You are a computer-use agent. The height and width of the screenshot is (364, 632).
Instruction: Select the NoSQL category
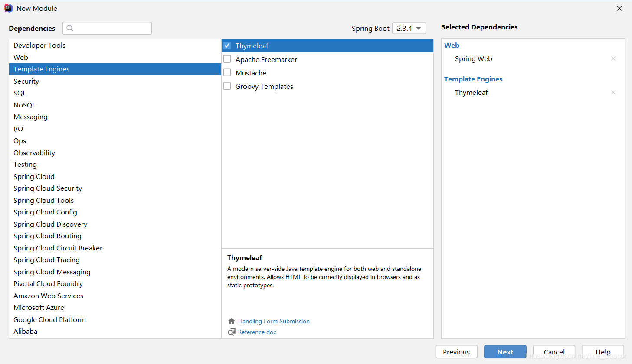[x=115, y=105]
